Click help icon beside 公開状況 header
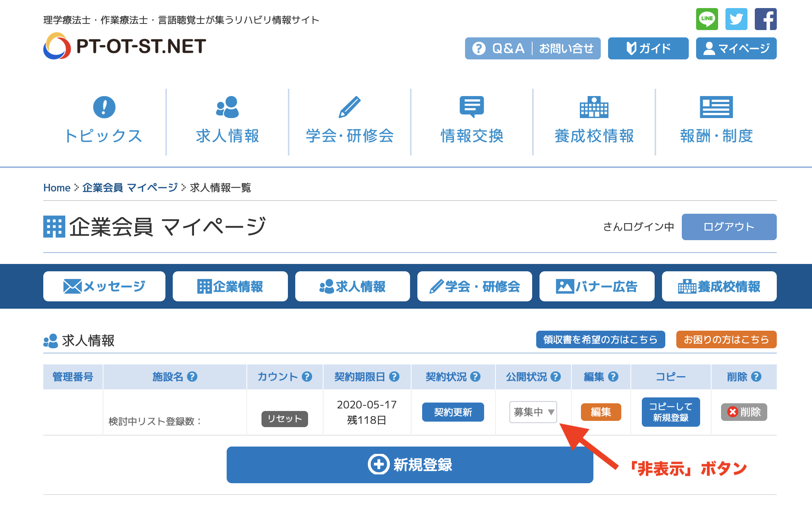Image resolution: width=812 pixels, height=525 pixels. 556,377
